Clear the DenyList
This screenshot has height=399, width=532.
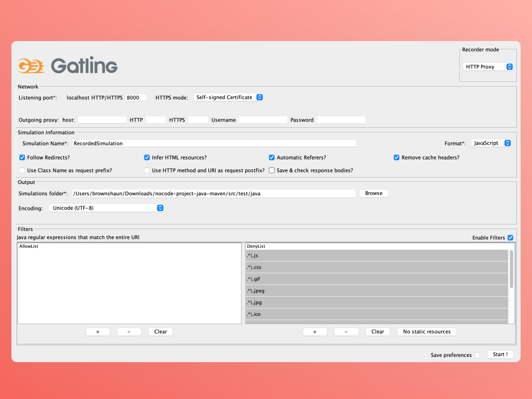pyautogui.click(x=378, y=332)
